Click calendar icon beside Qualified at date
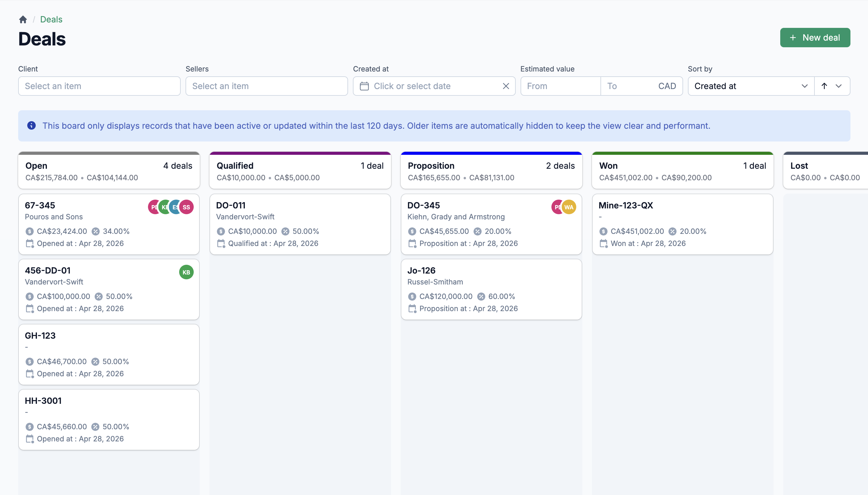868x495 pixels. point(221,244)
